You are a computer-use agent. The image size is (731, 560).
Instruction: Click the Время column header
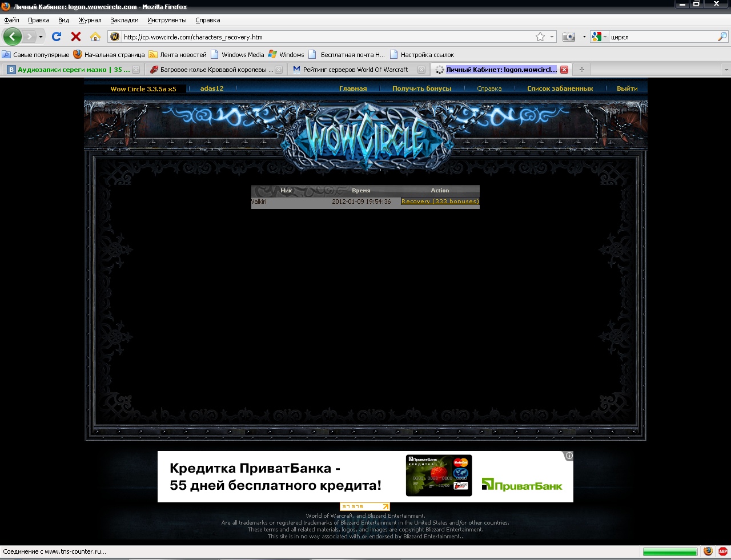(x=361, y=191)
